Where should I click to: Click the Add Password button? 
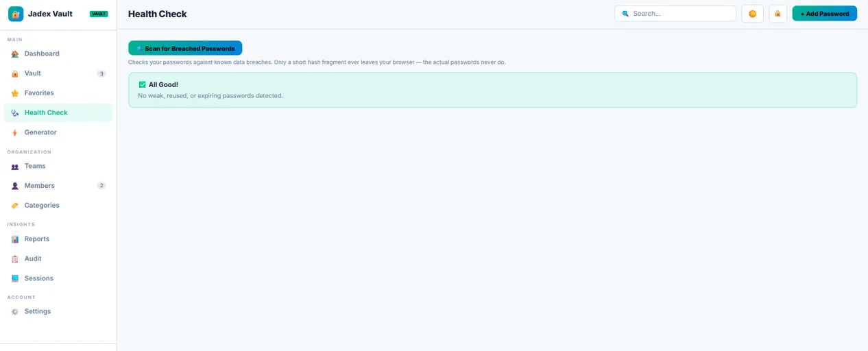824,14
